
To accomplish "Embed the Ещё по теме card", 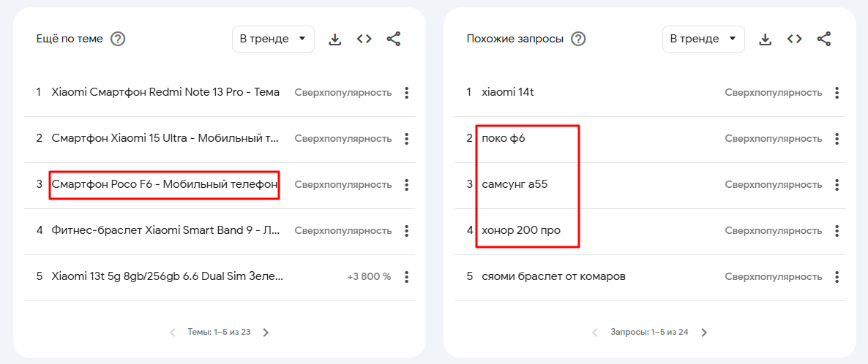I will [x=364, y=39].
